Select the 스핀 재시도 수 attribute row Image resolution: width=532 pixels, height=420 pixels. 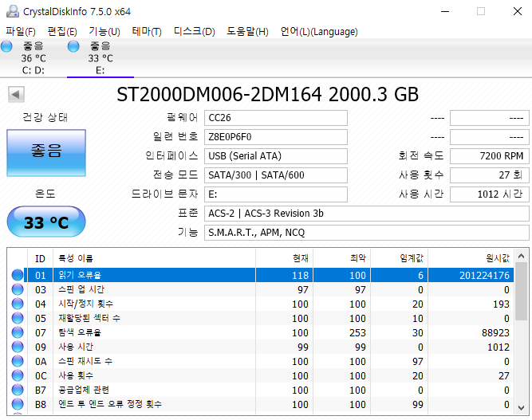261,361
